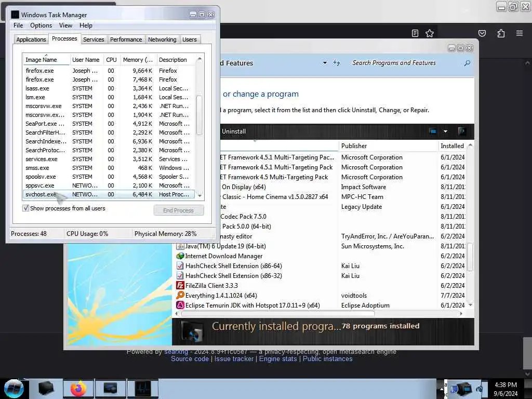The width and height of the screenshot is (532, 399).
Task: Click the Everything 1.4.1.1024 magnifier icon
Action: pyautogui.click(x=180, y=295)
